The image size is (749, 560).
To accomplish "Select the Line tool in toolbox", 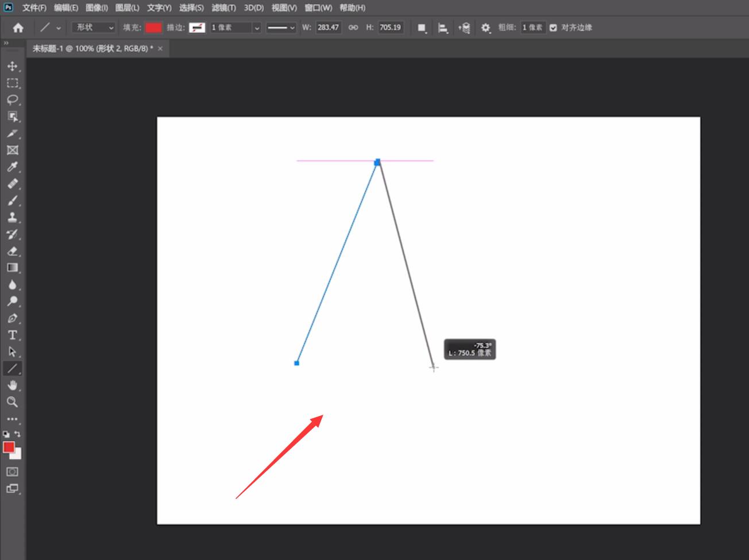I will tap(12, 368).
